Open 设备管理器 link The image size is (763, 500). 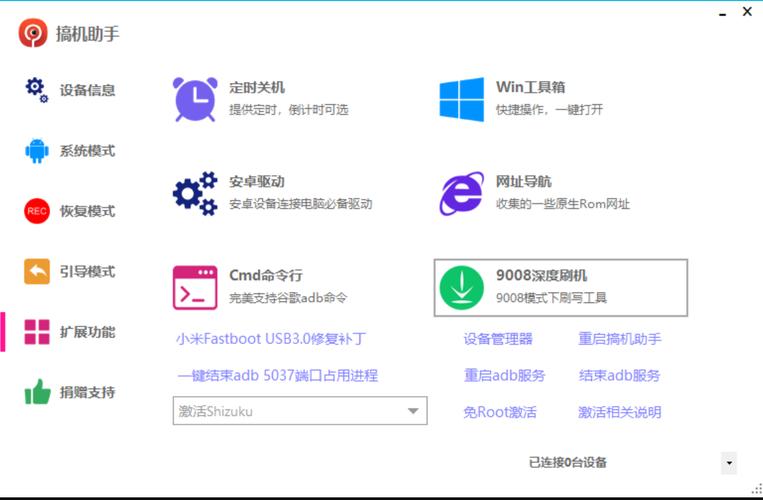498,339
